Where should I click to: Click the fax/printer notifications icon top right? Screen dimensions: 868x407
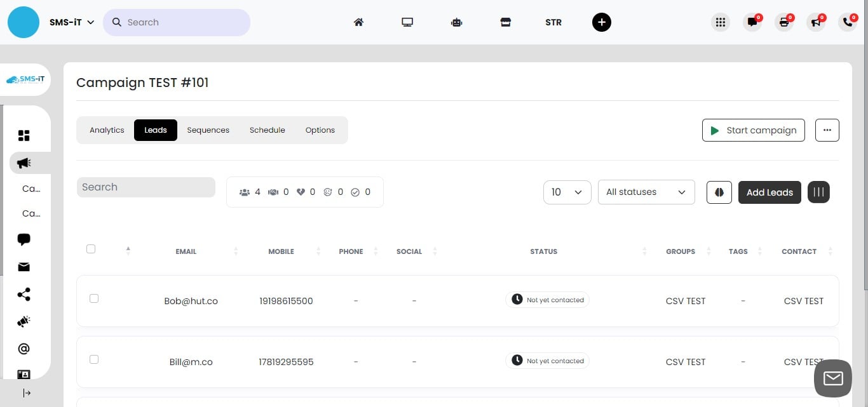click(x=784, y=22)
